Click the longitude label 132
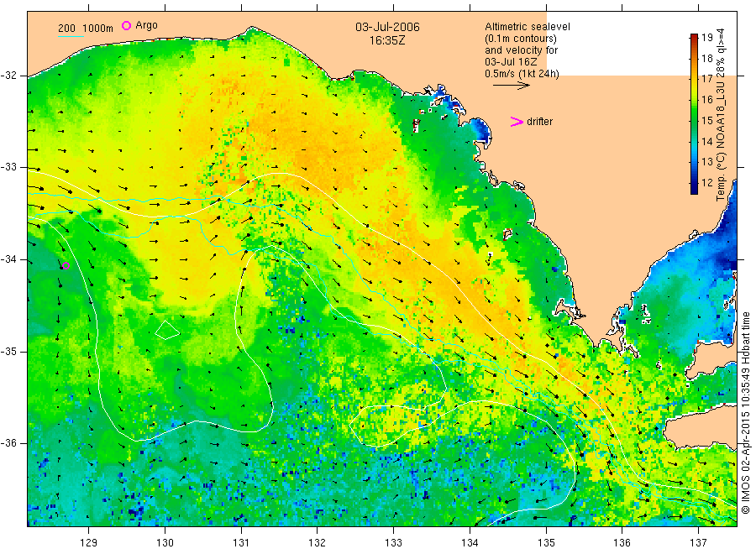 click(318, 542)
